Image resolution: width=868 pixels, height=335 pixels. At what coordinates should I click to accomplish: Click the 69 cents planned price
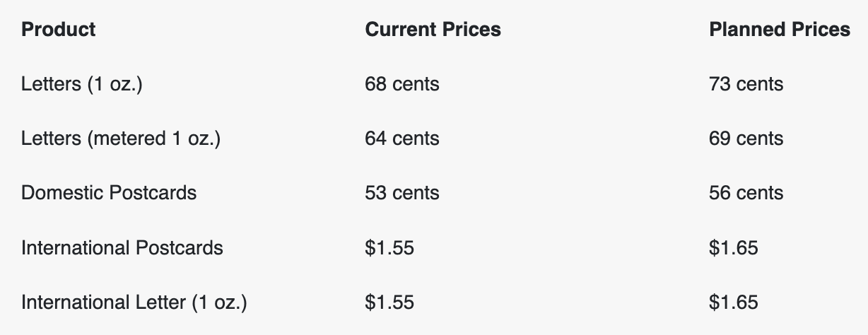coord(746,139)
